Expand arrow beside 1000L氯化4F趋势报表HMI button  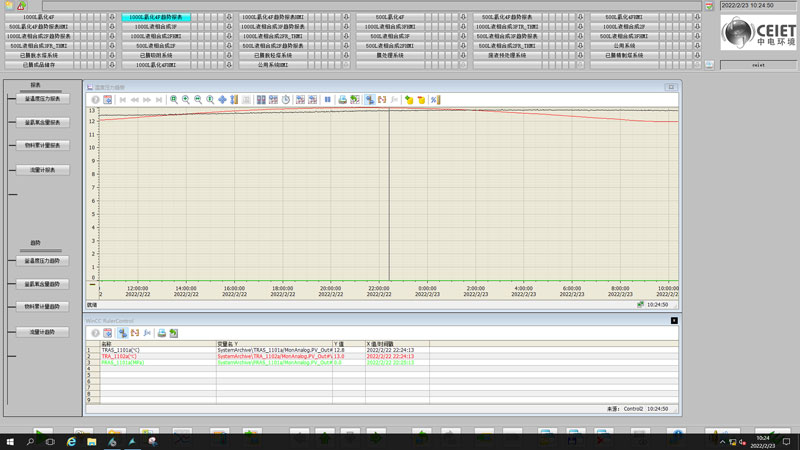(x=346, y=17)
